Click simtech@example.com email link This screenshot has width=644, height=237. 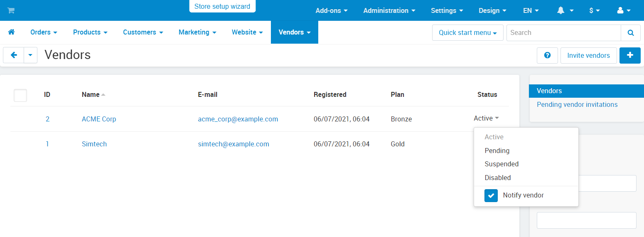[x=234, y=144]
